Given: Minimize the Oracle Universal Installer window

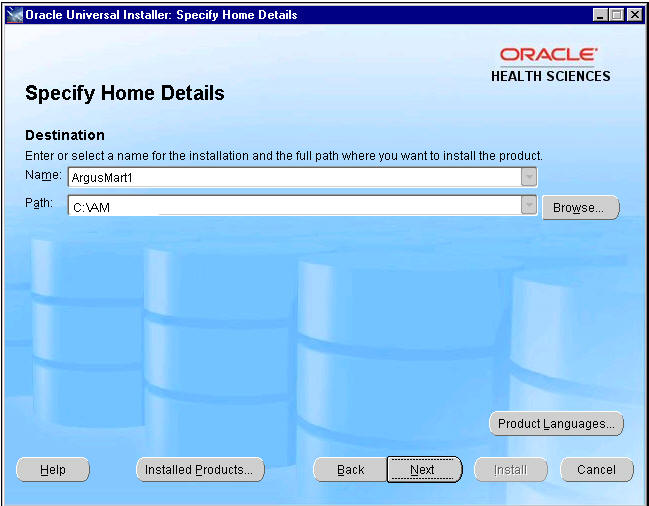Looking at the screenshot, I should [601, 15].
